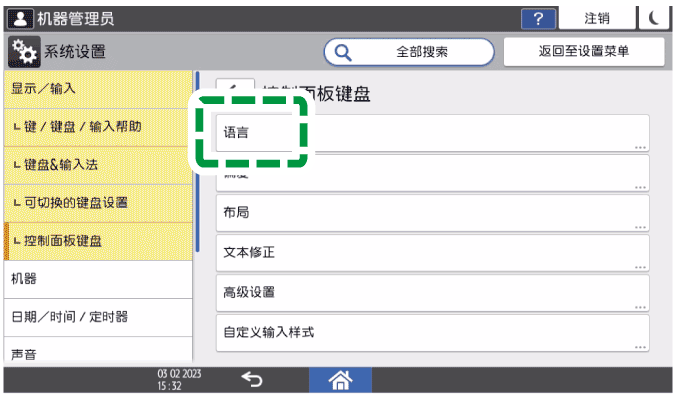Open the 高级设置 setting row

[432, 293]
